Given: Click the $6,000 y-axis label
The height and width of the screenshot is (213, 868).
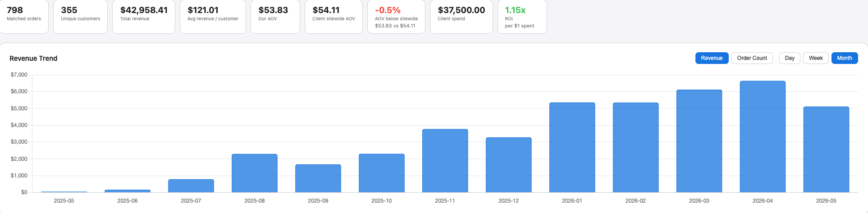Looking at the screenshot, I should tap(19, 91).
